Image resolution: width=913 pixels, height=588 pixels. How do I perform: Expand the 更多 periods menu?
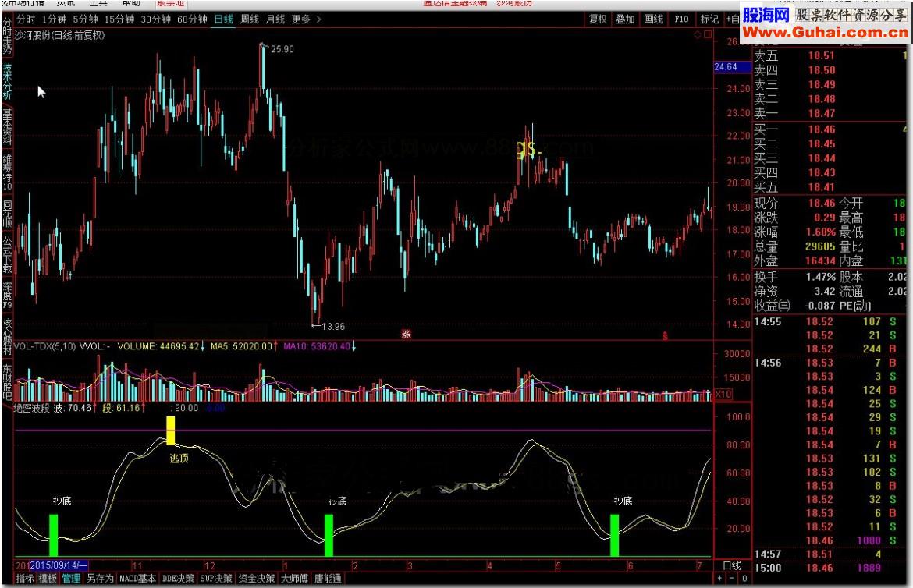tap(306, 19)
